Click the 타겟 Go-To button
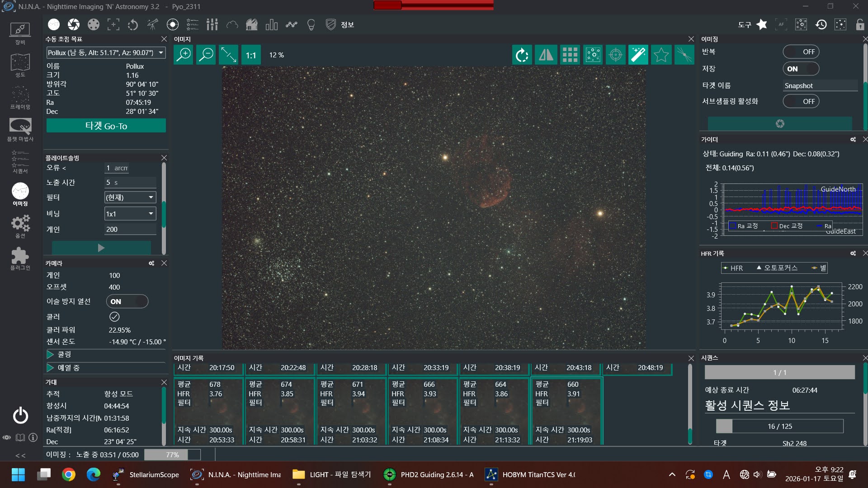This screenshot has height=488, width=868. point(106,126)
